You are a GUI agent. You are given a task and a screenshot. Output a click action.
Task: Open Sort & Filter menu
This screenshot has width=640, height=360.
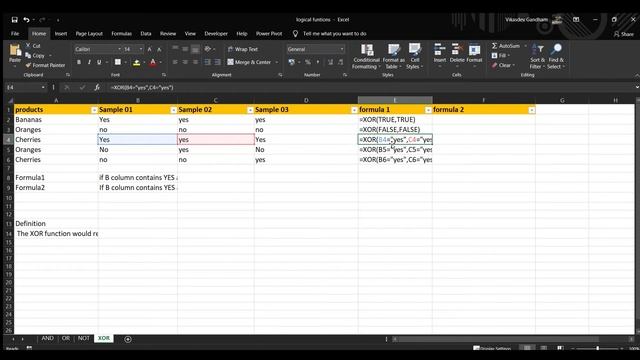538,56
